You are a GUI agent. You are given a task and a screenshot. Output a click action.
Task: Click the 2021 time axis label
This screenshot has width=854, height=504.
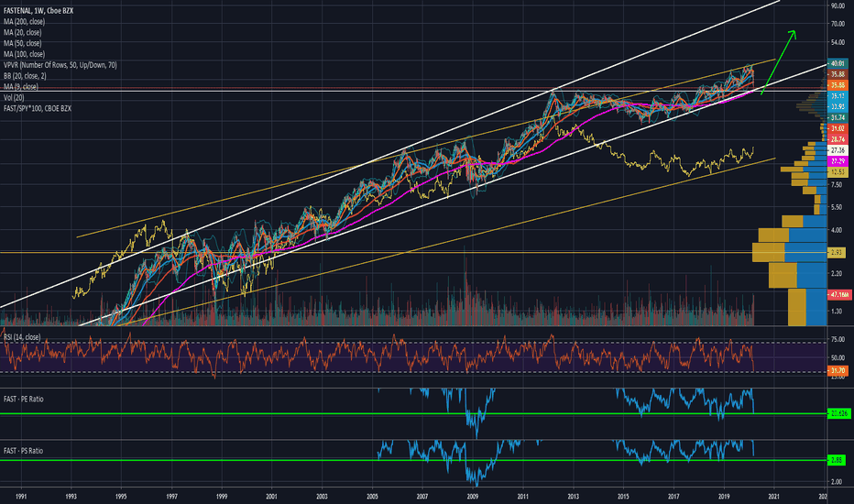(x=774, y=497)
